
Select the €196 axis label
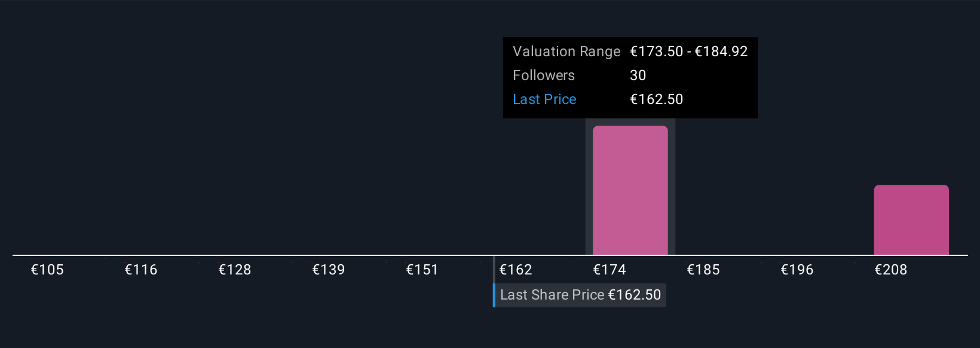click(797, 270)
